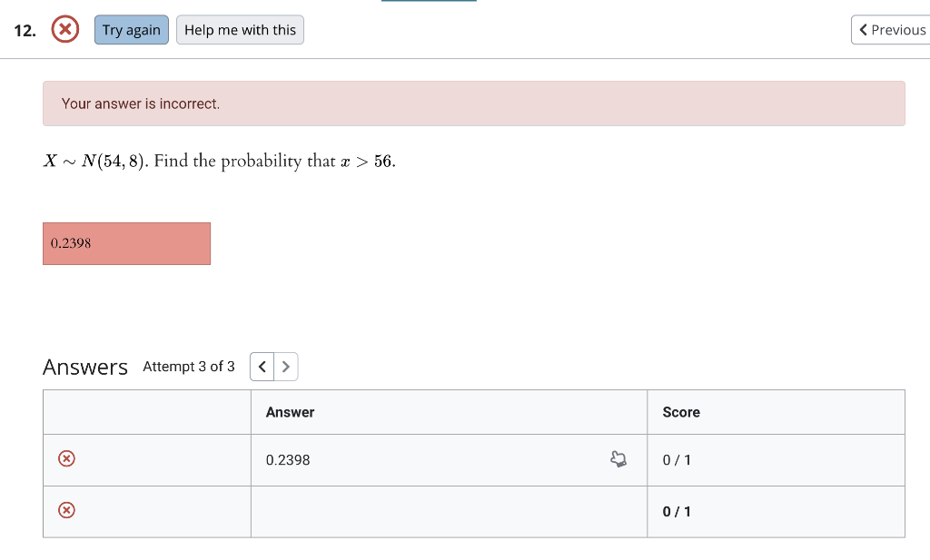
Task: Click the red incorrect icon beside question 12
Action: (64, 29)
